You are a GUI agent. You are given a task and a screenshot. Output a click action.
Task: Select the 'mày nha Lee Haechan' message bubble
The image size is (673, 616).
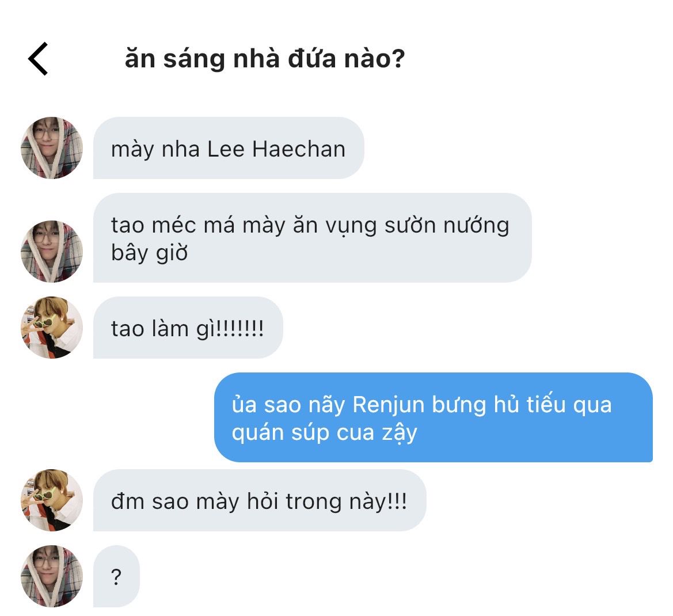(228, 149)
